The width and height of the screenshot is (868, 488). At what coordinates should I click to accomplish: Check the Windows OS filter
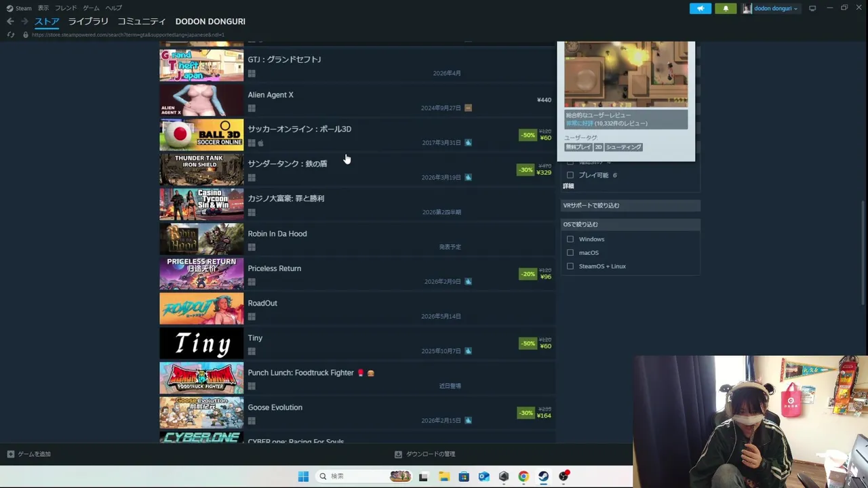pyautogui.click(x=570, y=239)
